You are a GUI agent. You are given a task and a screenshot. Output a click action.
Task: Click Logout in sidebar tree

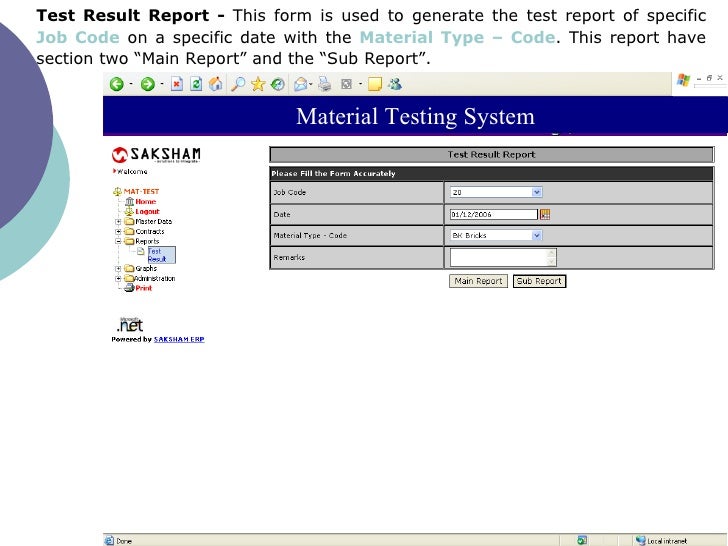pos(147,212)
